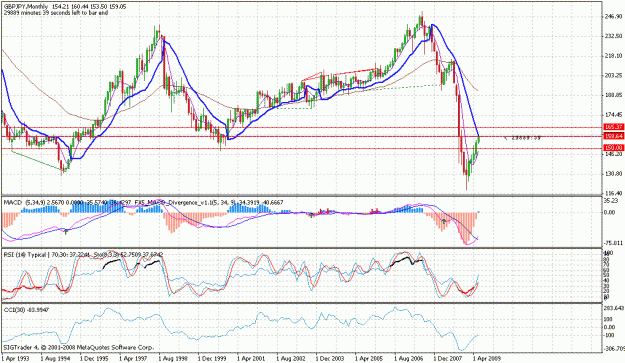The height and width of the screenshot is (363, 625).
Task: Click the red 158.64 horizontal line price tag
Action: coord(613,136)
